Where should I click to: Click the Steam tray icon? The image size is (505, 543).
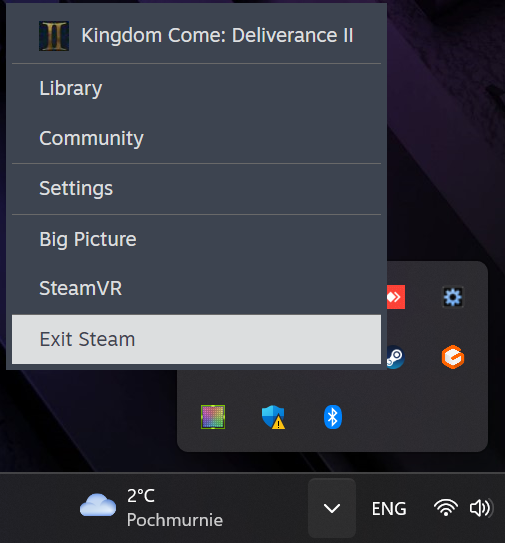pos(395,357)
